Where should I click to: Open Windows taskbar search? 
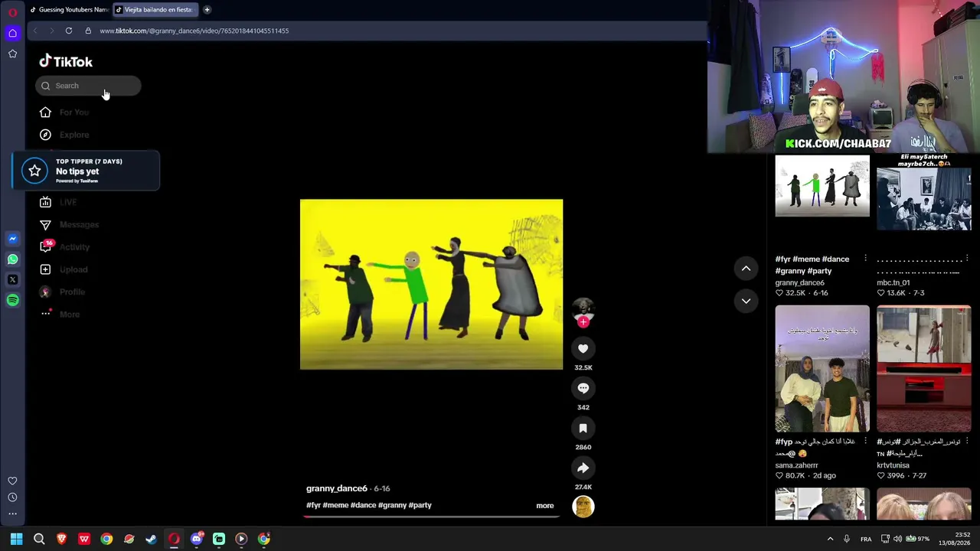[39, 539]
